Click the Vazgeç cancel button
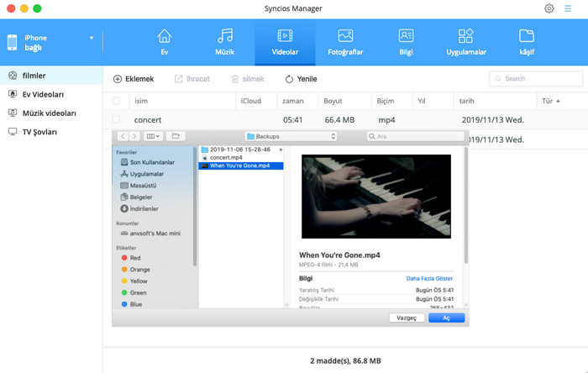The image size is (588, 373). (407, 318)
